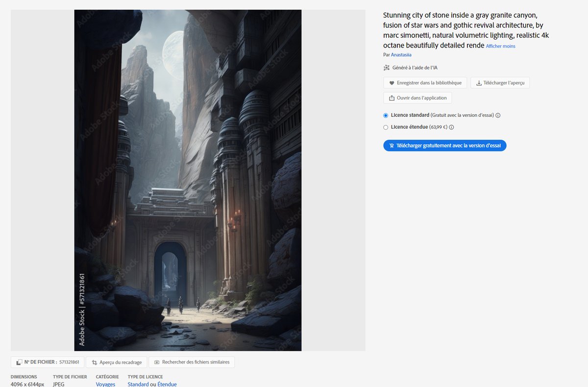Click the info icon next to Licence étendue
This screenshot has width=588, height=387.
(x=451, y=127)
